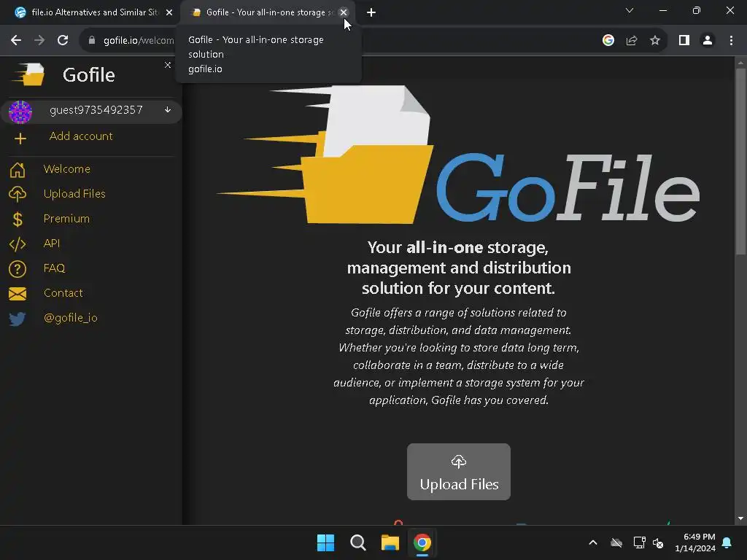Open the Chrome three-dot menu

(731, 41)
